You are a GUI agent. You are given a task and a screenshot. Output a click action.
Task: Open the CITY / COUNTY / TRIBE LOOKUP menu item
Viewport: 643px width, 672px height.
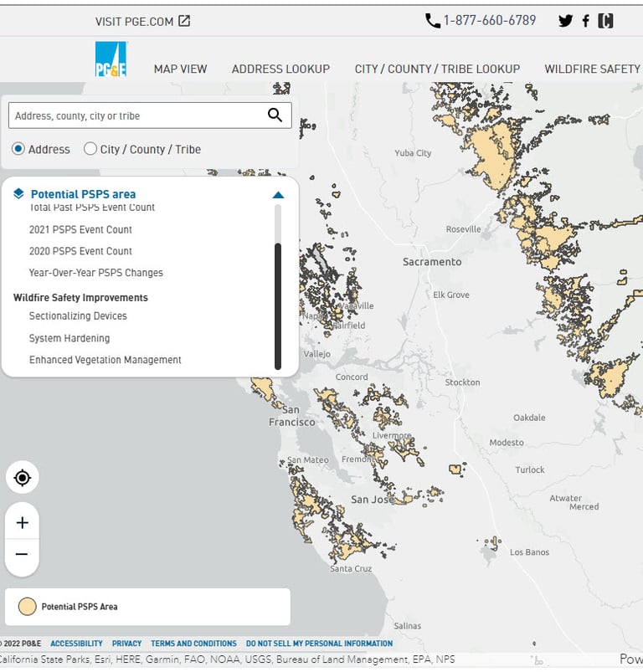(437, 69)
